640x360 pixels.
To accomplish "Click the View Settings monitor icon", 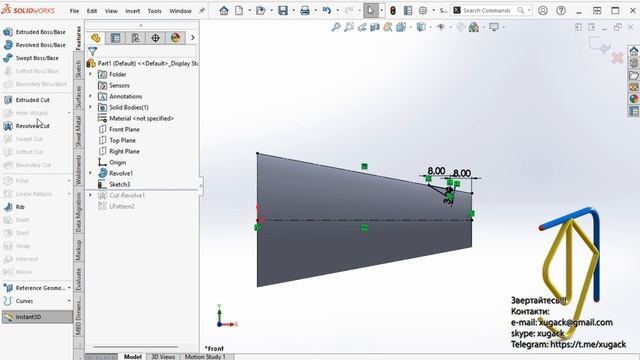I will pos(494,27).
